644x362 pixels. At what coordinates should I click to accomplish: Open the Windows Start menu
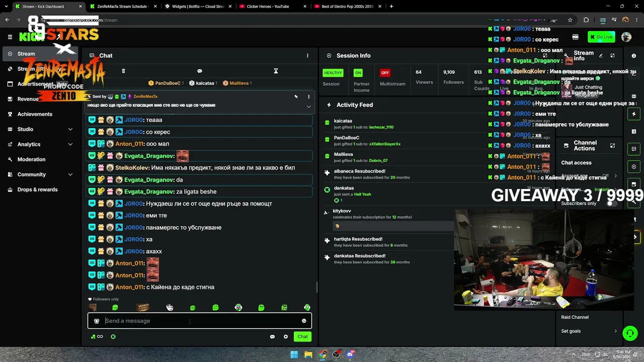click(294, 354)
